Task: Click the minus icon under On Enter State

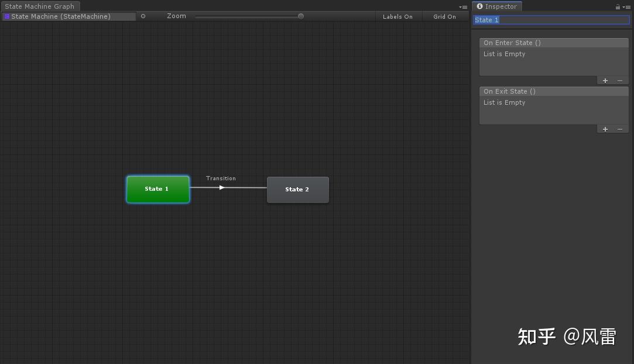Action: click(619, 80)
